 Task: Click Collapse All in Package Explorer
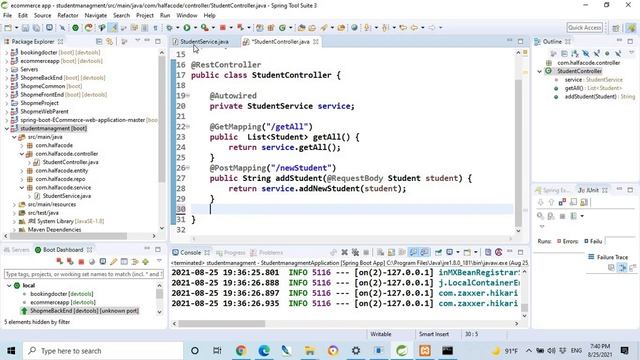point(99,42)
